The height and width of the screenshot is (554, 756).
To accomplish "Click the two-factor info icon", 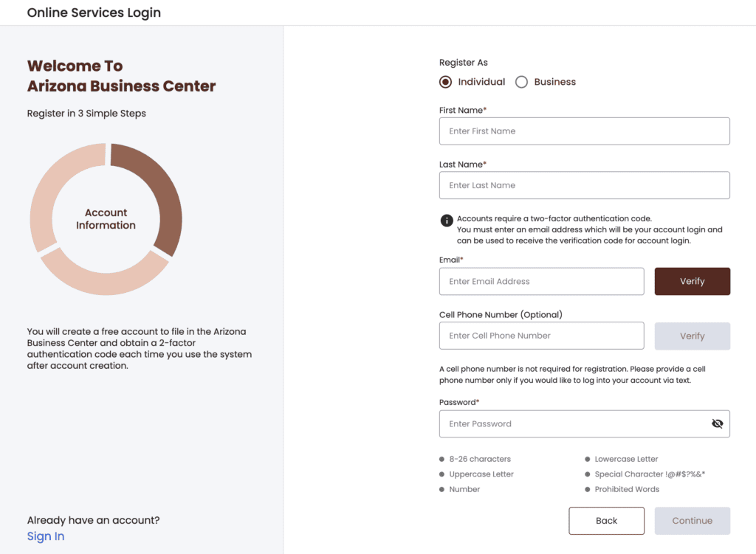I will pos(447,221).
